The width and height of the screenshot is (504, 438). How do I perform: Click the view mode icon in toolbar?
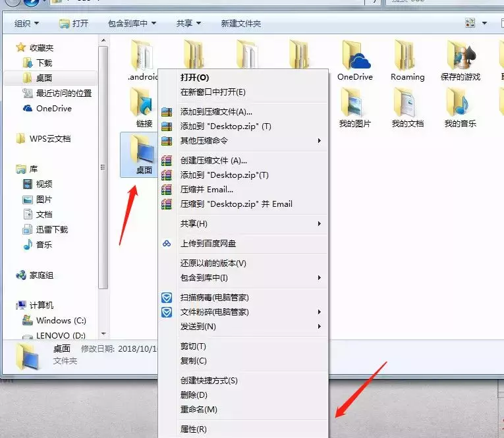470,23
